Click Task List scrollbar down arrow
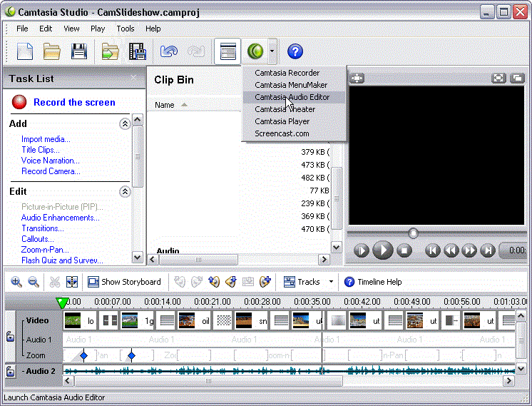 coord(137,258)
